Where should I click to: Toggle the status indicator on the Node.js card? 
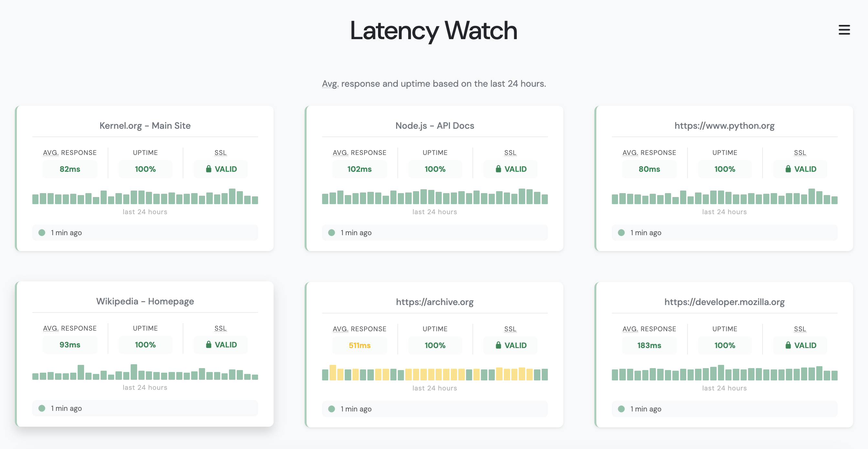(332, 232)
